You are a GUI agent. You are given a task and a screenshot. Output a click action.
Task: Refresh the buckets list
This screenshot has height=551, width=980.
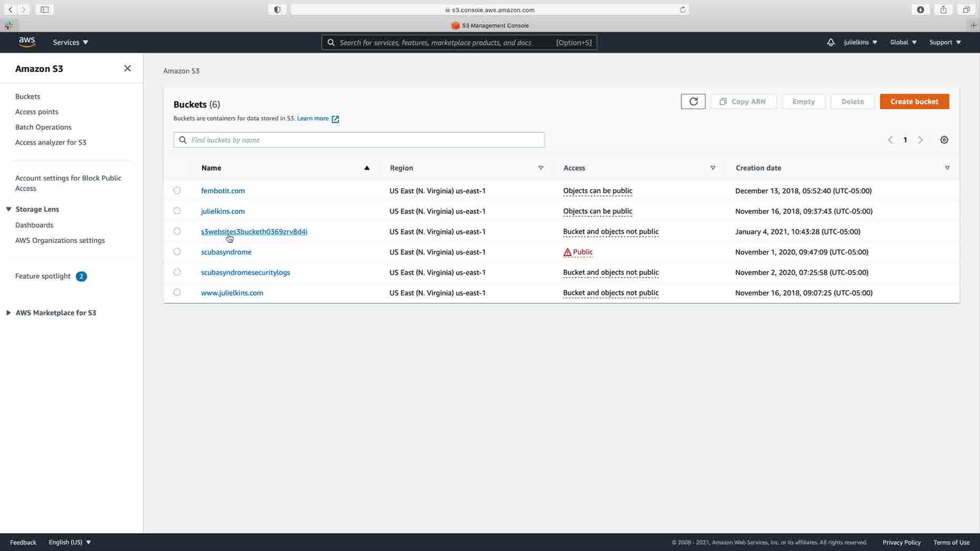click(693, 101)
